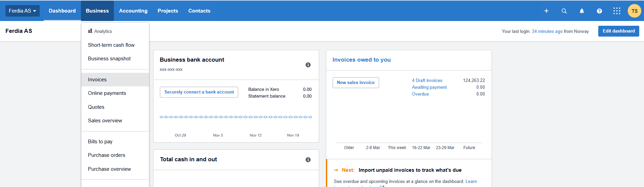Screen dimensions: 644x187
Task: Open the notifications bell
Action: 582,11
